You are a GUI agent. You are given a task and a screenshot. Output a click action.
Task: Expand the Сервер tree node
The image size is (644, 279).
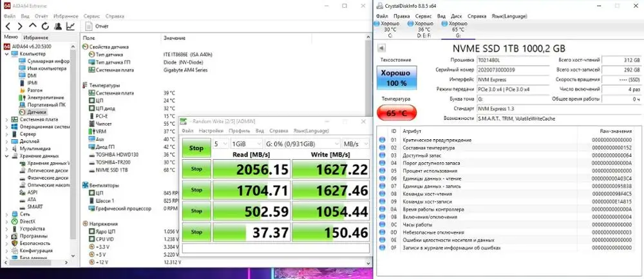[x=6, y=134]
